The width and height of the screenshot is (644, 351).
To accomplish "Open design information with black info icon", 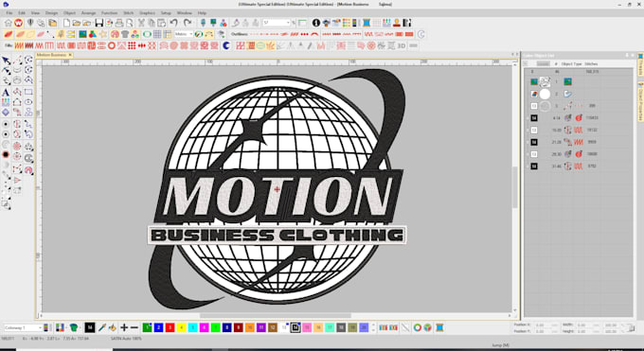I will pyautogui.click(x=315, y=23).
